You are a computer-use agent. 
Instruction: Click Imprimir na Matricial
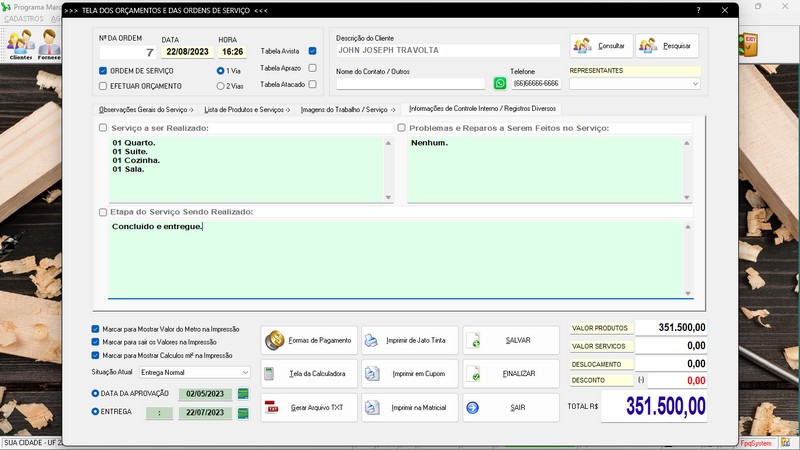pyautogui.click(x=410, y=407)
